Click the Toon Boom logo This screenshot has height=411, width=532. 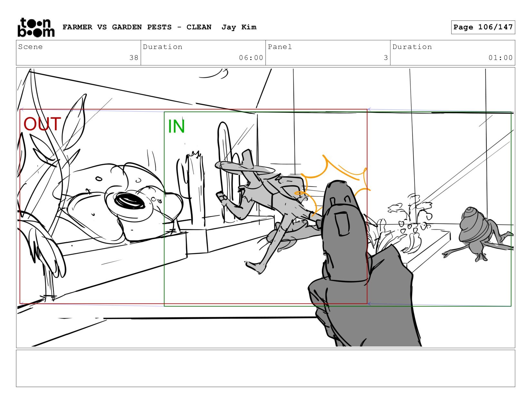(36, 27)
